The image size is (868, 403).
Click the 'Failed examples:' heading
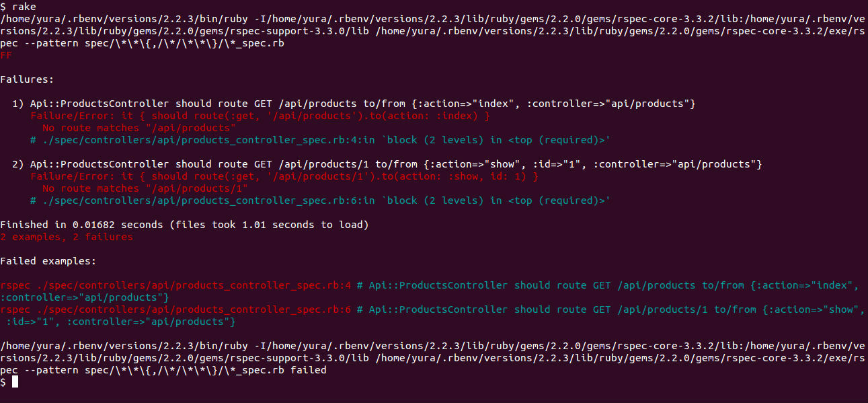click(x=48, y=261)
